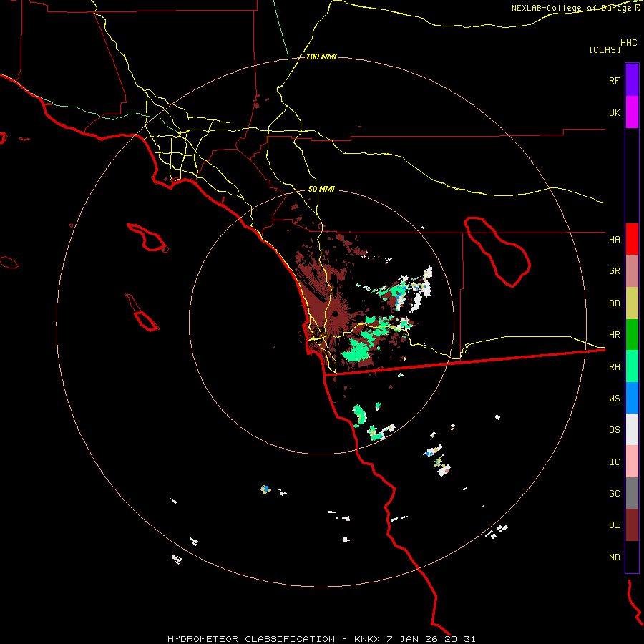
Task: Click the KNKX radar station identifier
Action: pos(367,639)
